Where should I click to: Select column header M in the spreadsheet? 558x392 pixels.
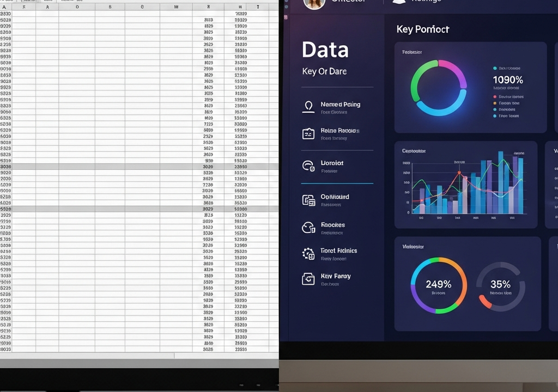176,7
